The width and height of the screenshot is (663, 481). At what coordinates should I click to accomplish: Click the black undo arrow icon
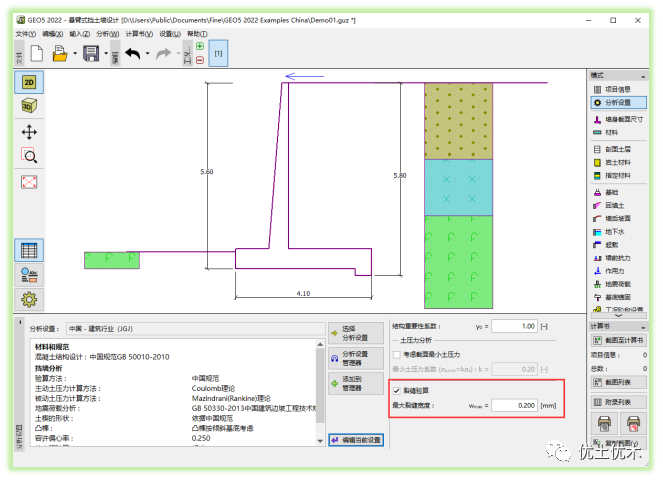point(133,54)
